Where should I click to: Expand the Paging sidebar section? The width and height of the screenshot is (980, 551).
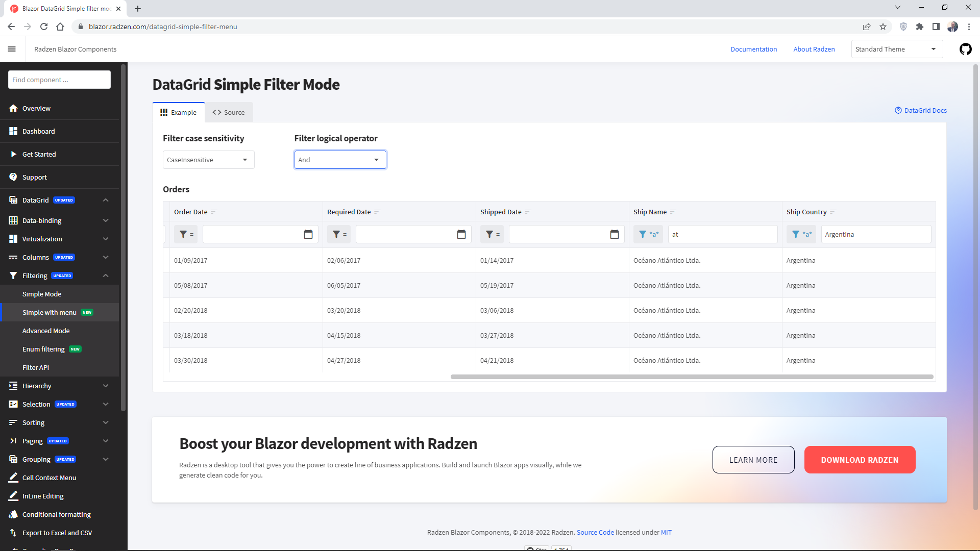point(106,441)
